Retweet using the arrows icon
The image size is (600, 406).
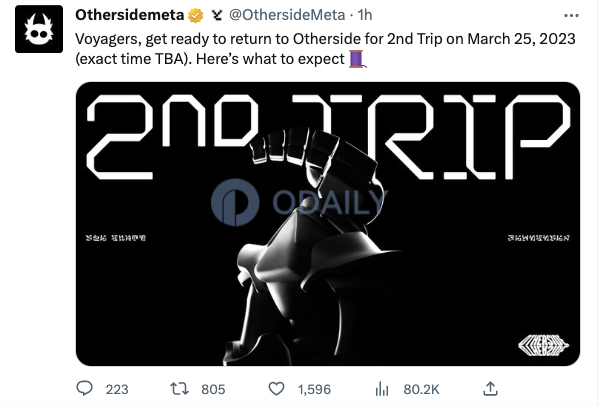coord(179,389)
